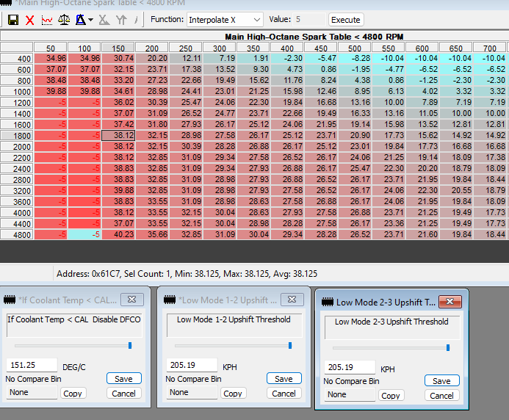Click the status bar address text
This screenshot has width=509, height=420.
point(187,274)
